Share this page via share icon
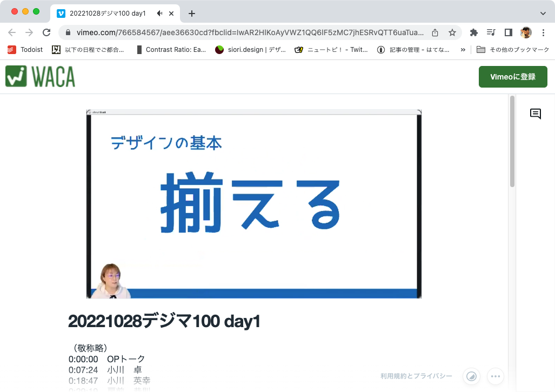The height and width of the screenshot is (392, 555). (x=435, y=32)
